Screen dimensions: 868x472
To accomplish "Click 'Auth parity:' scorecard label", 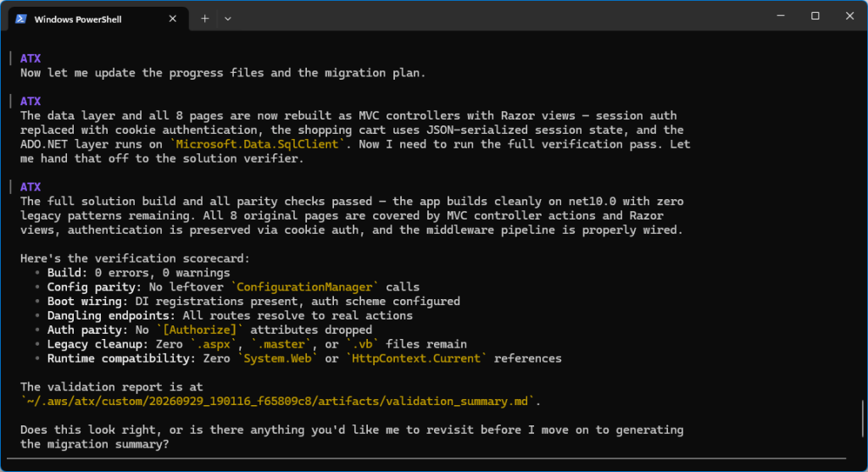I will [88, 330].
